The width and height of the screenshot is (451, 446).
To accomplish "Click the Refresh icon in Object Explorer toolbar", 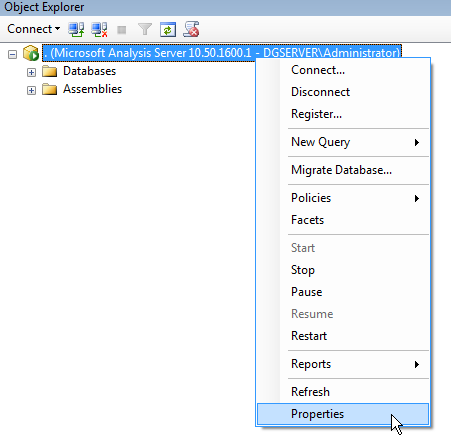I will pyautogui.click(x=168, y=29).
